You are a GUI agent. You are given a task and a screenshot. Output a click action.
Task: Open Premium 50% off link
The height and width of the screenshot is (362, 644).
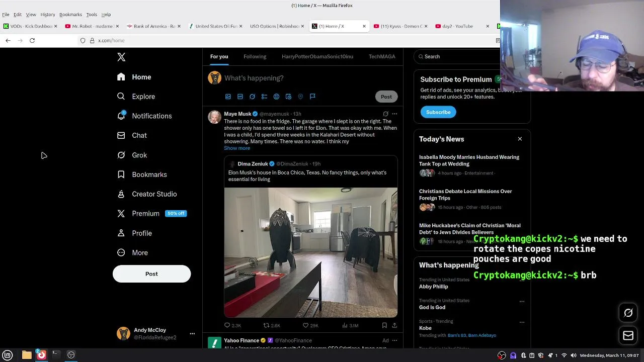(x=151, y=214)
